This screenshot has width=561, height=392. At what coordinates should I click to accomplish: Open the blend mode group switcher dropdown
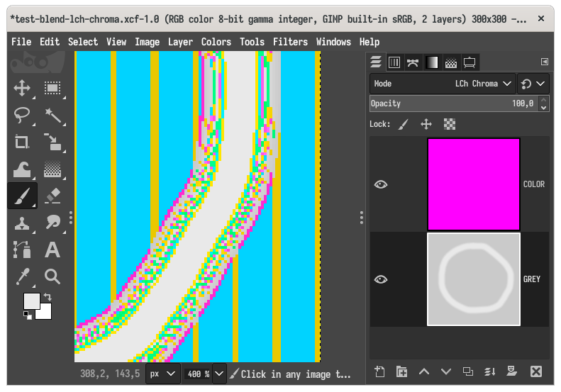point(533,84)
